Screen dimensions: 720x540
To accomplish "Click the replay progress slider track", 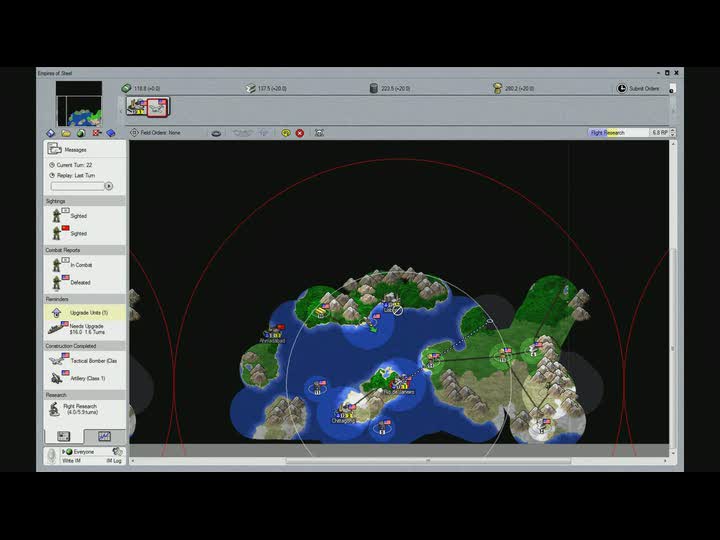I will click(x=78, y=186).
